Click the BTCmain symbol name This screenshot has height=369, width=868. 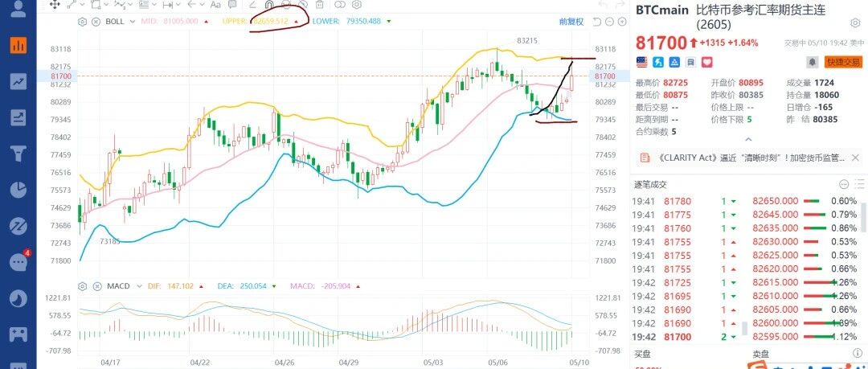click(x=662, y=10)
